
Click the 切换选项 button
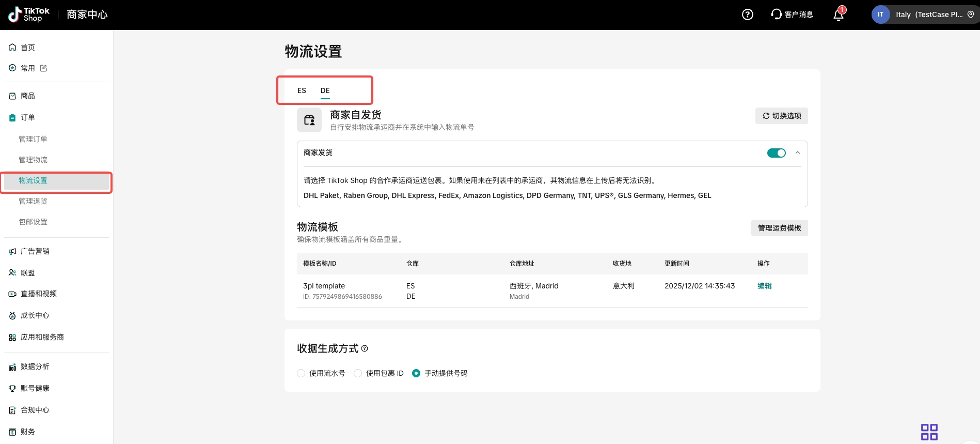pos(781,116)
